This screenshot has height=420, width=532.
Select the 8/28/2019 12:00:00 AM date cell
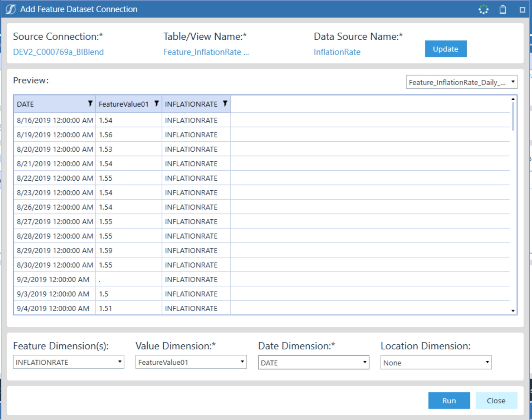55,236
